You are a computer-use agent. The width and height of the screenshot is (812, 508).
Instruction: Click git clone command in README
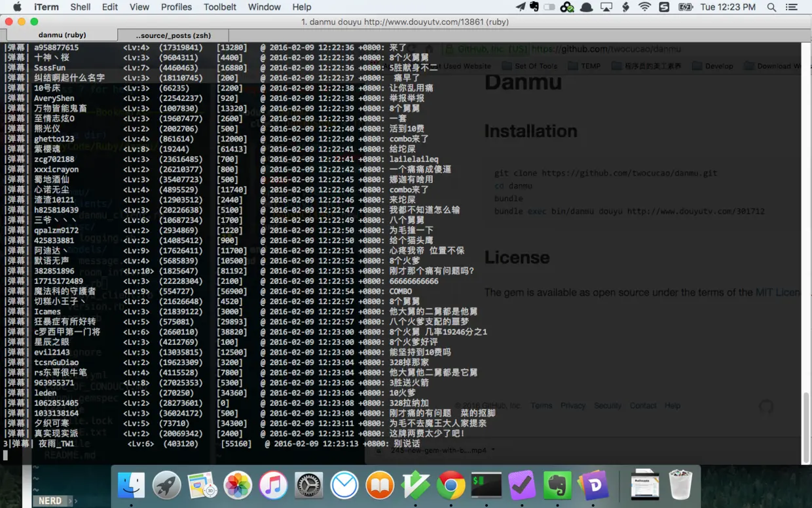606,174
